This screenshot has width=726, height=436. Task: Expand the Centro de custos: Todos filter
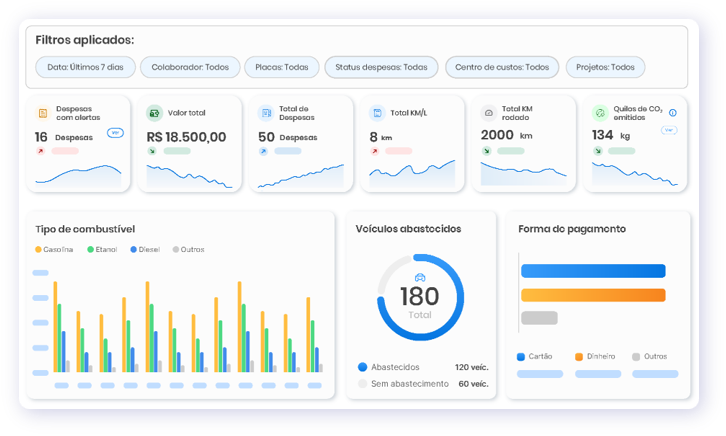tap(501, 68)
